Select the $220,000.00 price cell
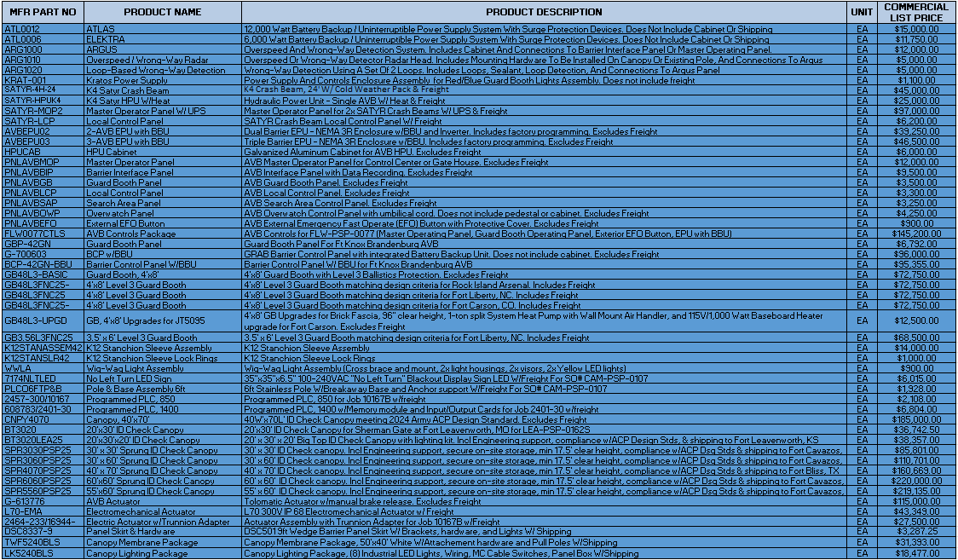The height and width of the screenshot is (560, 958). coord(916,481)
